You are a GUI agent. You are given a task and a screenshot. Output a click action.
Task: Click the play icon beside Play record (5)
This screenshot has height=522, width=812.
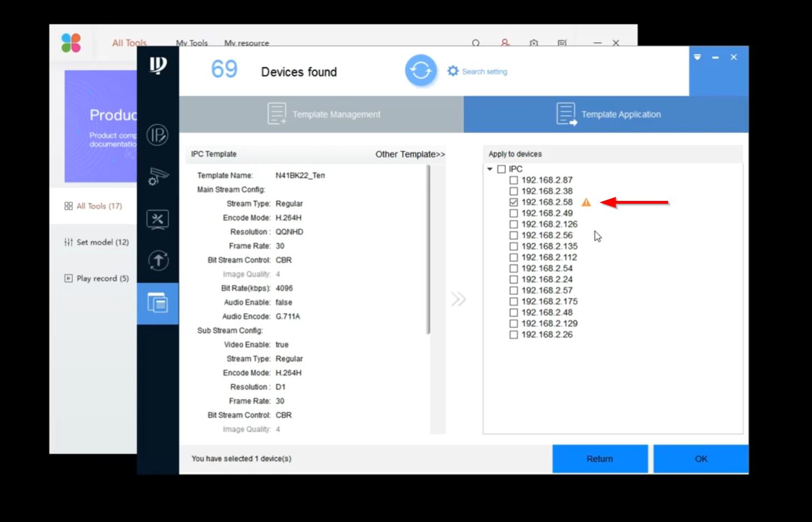point(68,278)
